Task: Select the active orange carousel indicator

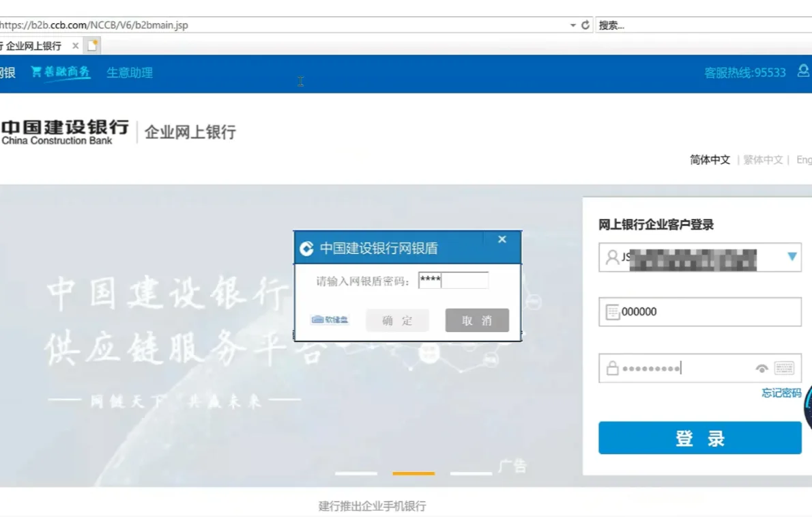Action: click(414, 473)
